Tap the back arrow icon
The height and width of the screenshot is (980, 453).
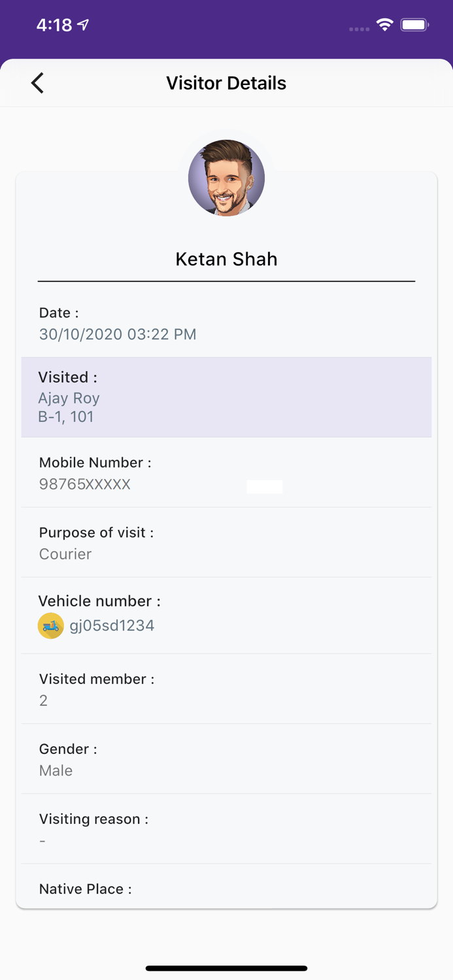pos(37,83)
